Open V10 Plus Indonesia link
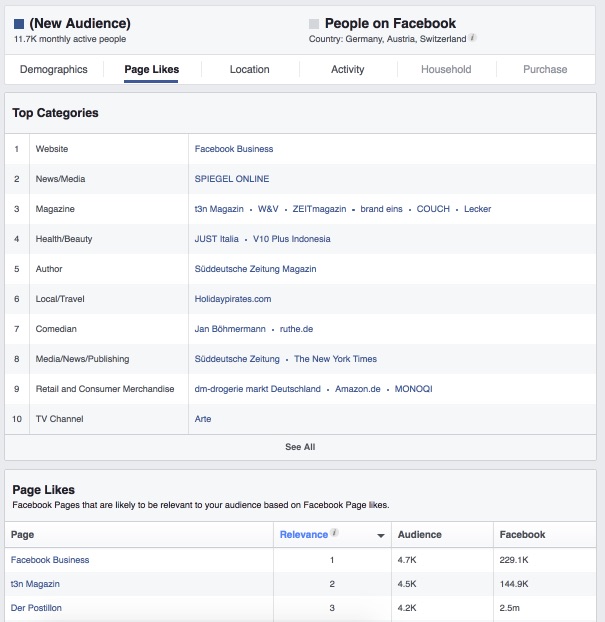This screenshot has height=622, width=605. [x=292, y=239]
